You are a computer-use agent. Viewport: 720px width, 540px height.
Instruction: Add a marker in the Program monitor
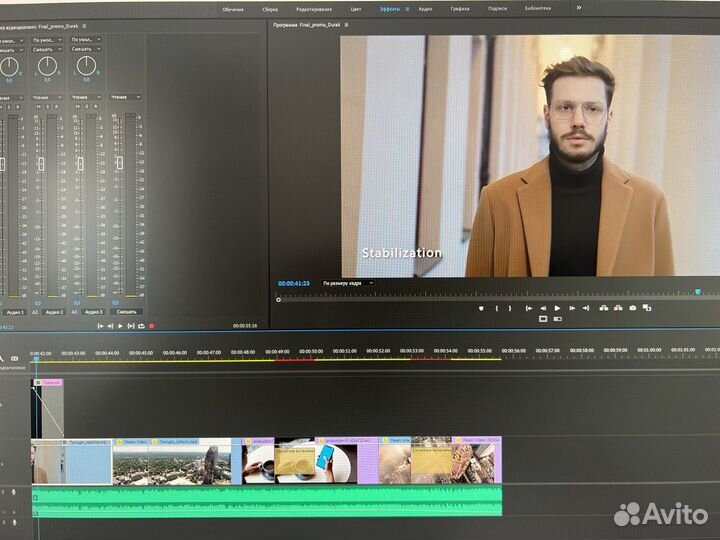click(481, 308)
